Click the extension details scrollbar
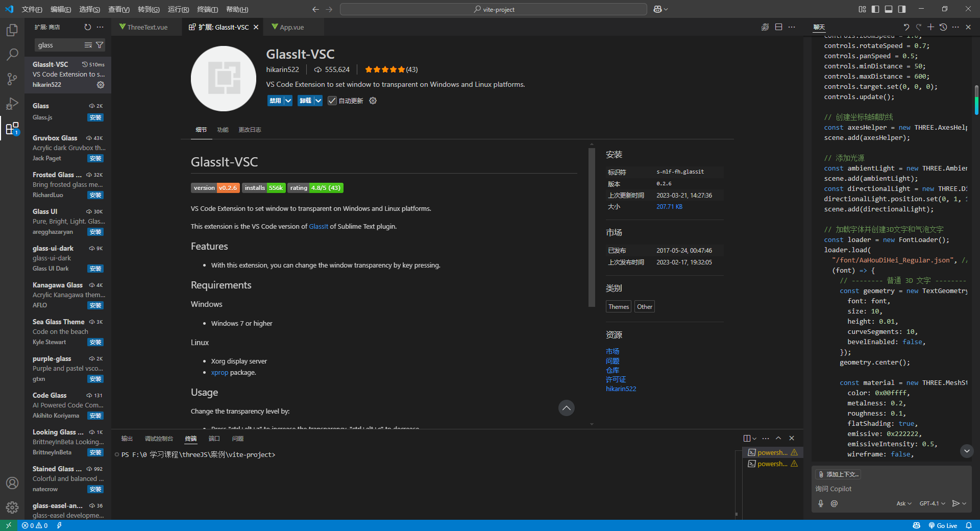 click(592, 227)
